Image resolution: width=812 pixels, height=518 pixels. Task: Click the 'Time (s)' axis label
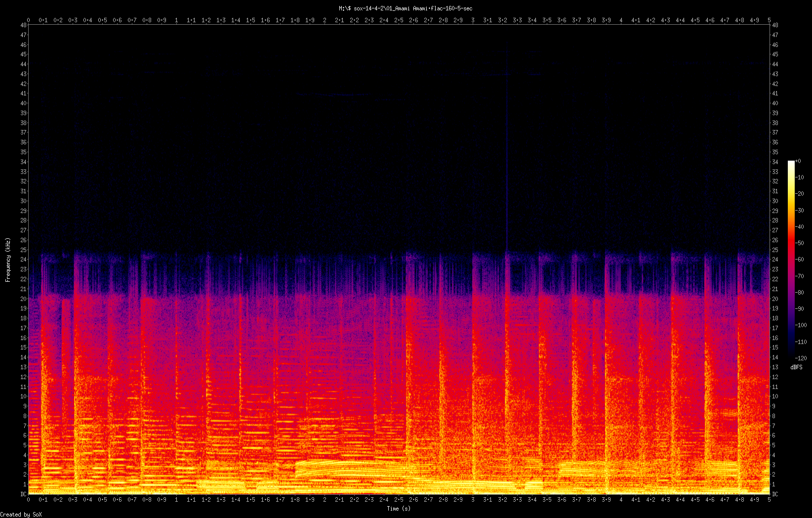point(399,508)
